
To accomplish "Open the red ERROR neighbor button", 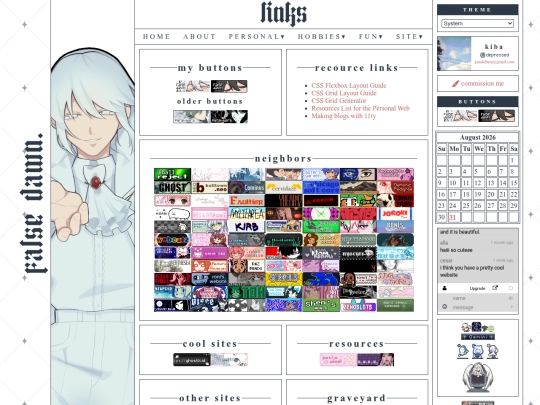I will pyautogui.click(x=321, y=201).
